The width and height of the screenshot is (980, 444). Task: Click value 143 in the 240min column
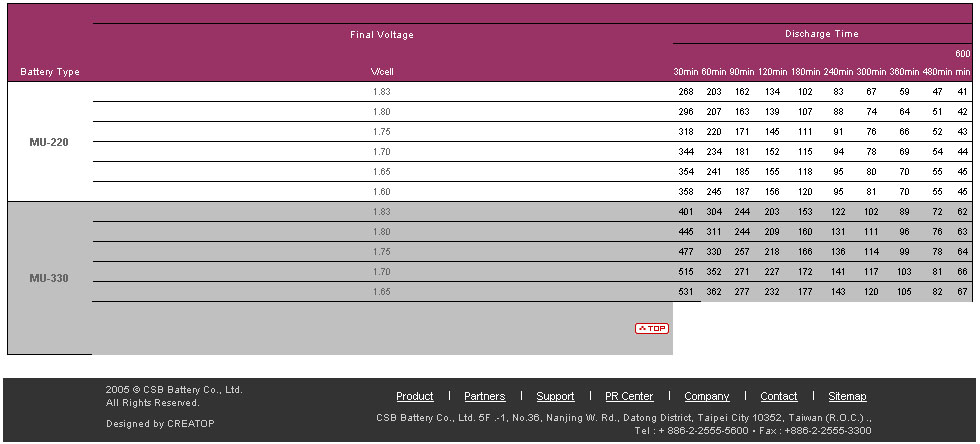(x=838, y=292)
